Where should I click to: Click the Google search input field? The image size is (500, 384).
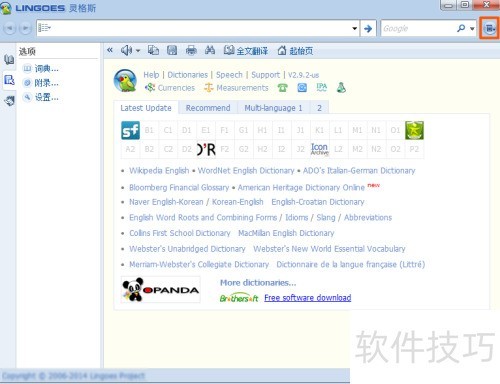(419, 29)
